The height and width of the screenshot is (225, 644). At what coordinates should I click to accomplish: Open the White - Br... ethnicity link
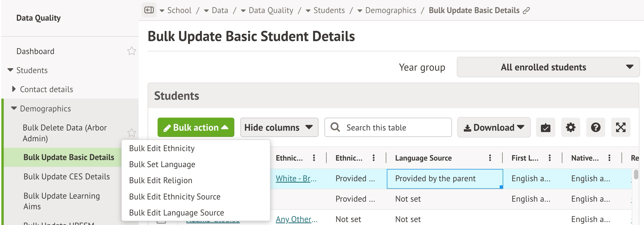pyautogui.click(x=296, y=179)
